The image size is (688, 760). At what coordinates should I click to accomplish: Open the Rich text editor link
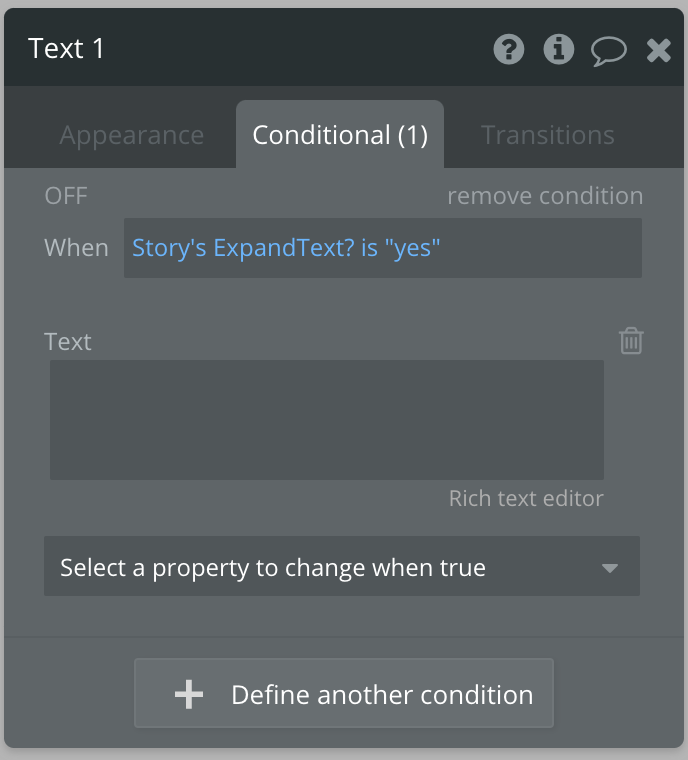(x=526, y=498)
